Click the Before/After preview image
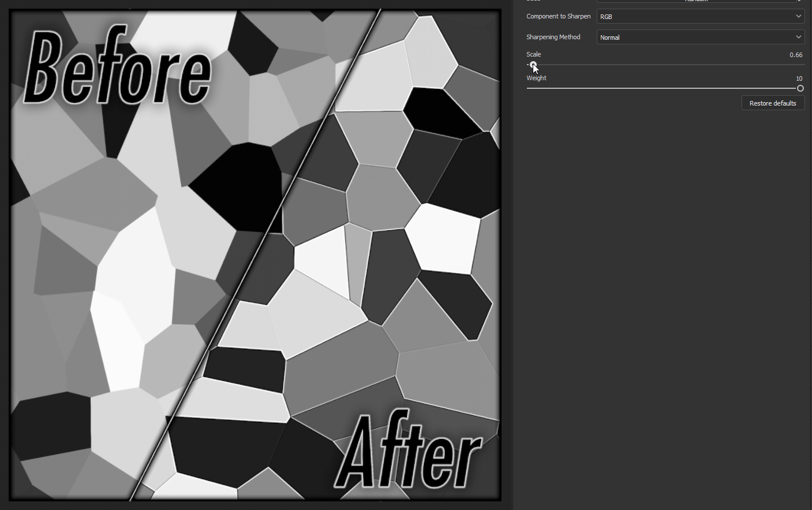Viewport: 812px width, 510px height. (255, 255)
